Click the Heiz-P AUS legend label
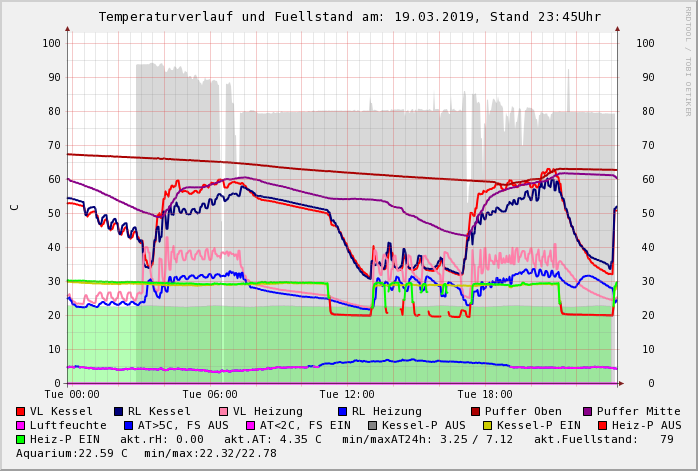Image resolution: width=698 pixels, height=471 pixels. (x=646, y=426)
